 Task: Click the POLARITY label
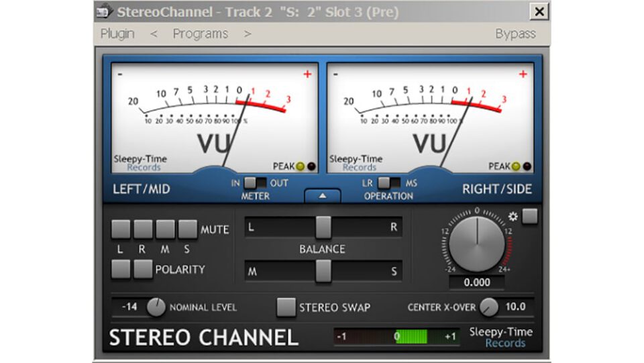point(180,269)
